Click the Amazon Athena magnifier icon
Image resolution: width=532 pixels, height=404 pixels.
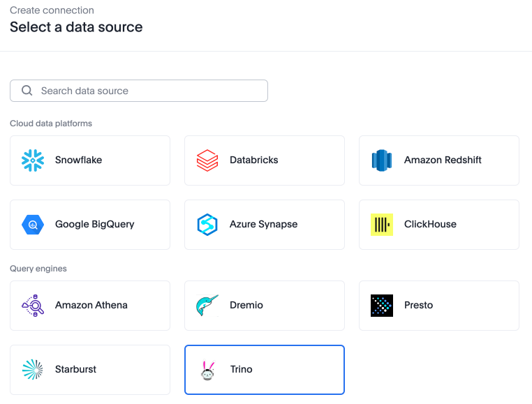point(33,306)
